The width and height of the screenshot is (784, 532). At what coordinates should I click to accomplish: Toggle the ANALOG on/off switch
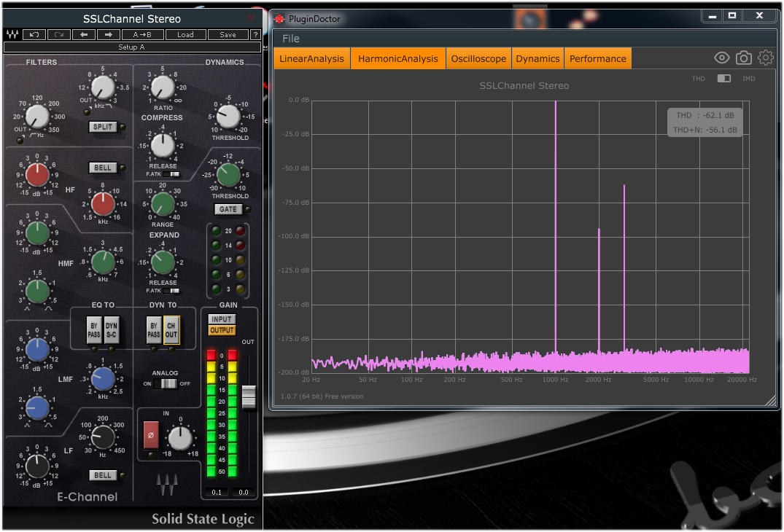point(165,383)
